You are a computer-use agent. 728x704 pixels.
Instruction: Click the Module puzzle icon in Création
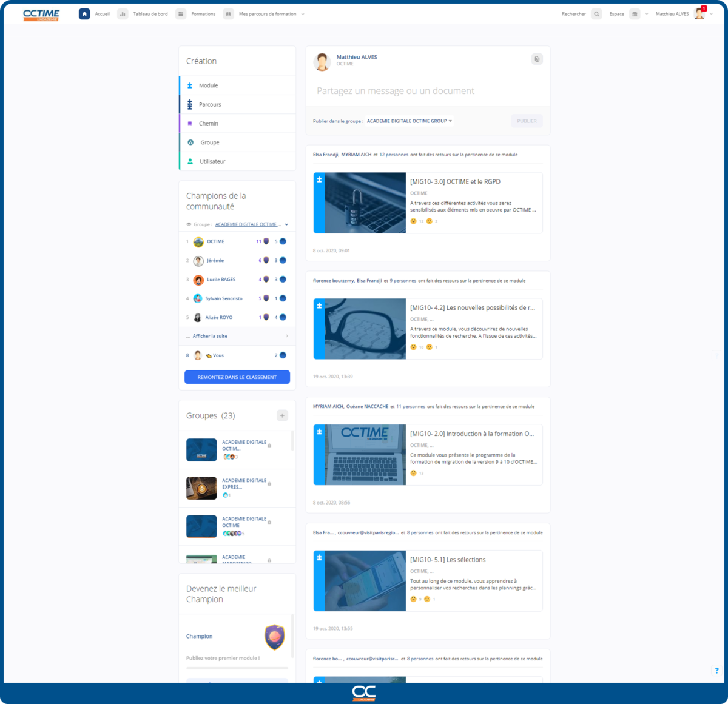coord(190,85)
